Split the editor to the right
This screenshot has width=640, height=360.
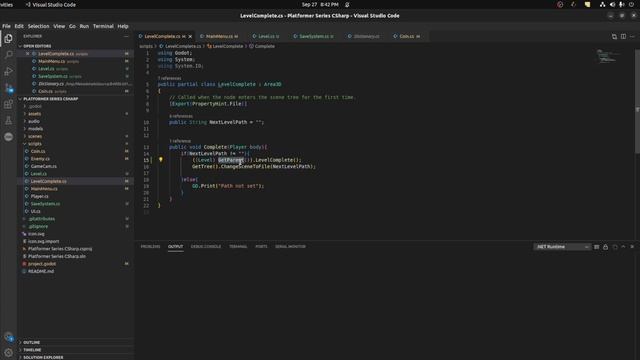click(623, 36)
